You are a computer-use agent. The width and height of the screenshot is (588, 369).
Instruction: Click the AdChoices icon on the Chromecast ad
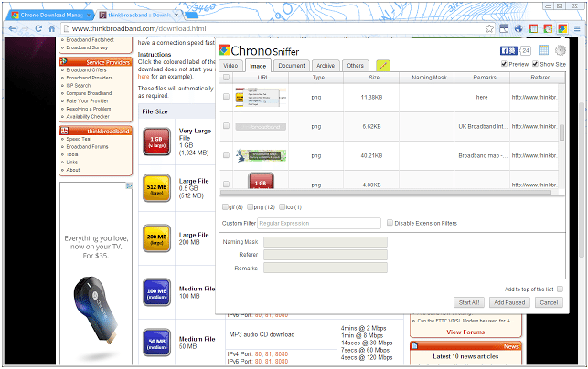(x=129, y=185)
